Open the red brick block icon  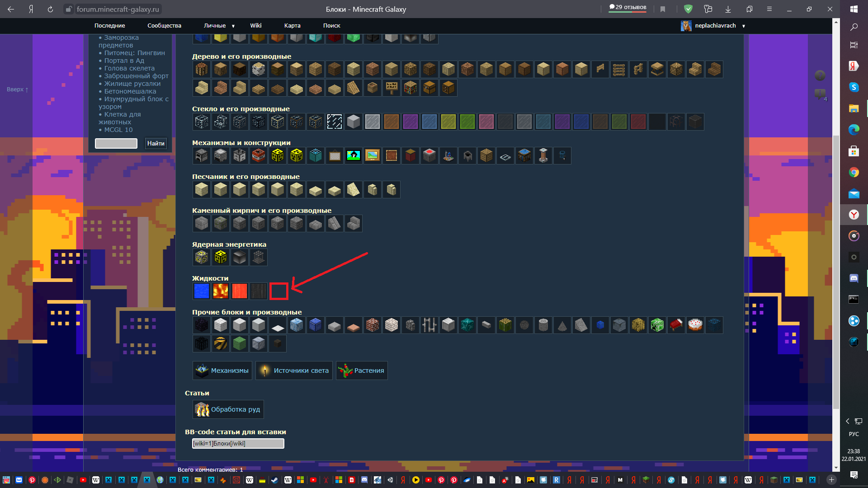click(373, 325)
